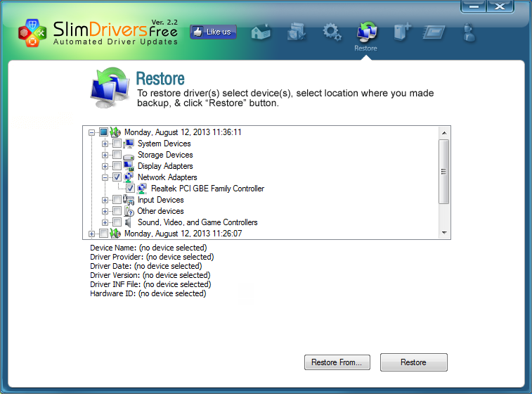This screenshot has height=394, width=532.
Task: Close the SlimDrivers window
Action: coord(500,6)
